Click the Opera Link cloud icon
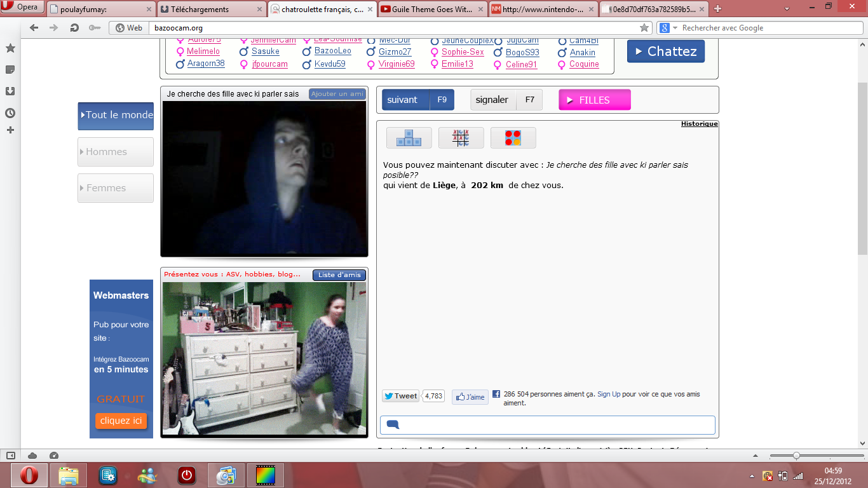This screenshot has width=868, height=488. pos(32,456)
